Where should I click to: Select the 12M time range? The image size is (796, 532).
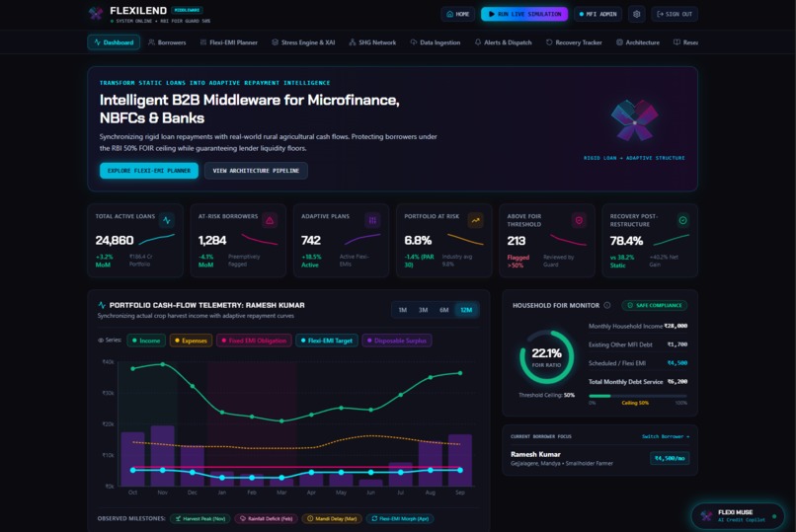466,310
